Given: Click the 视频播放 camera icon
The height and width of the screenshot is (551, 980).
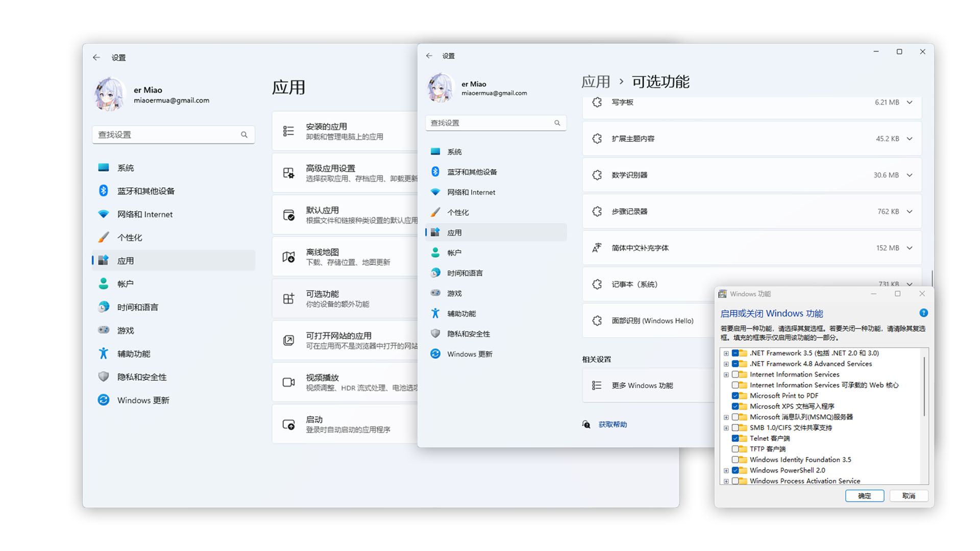Looking at the screenshot, I should click(288, 382).
